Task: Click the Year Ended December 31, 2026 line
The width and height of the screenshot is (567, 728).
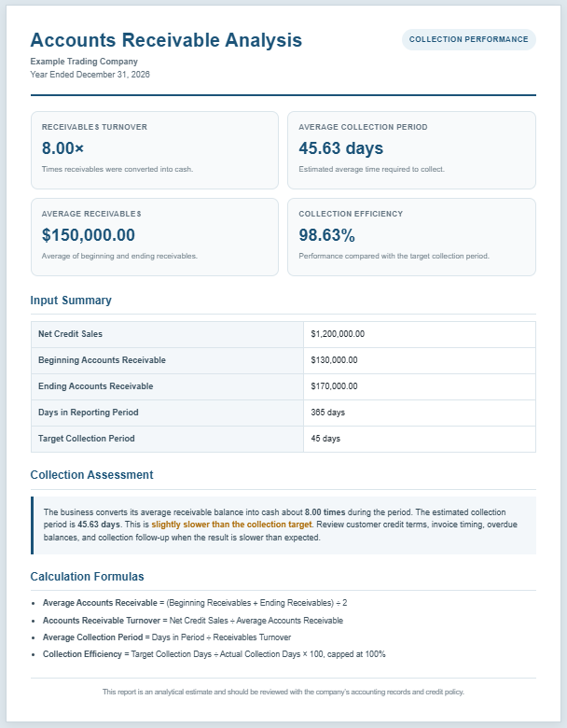Action: pyautogui.click(x=90, y=75)
